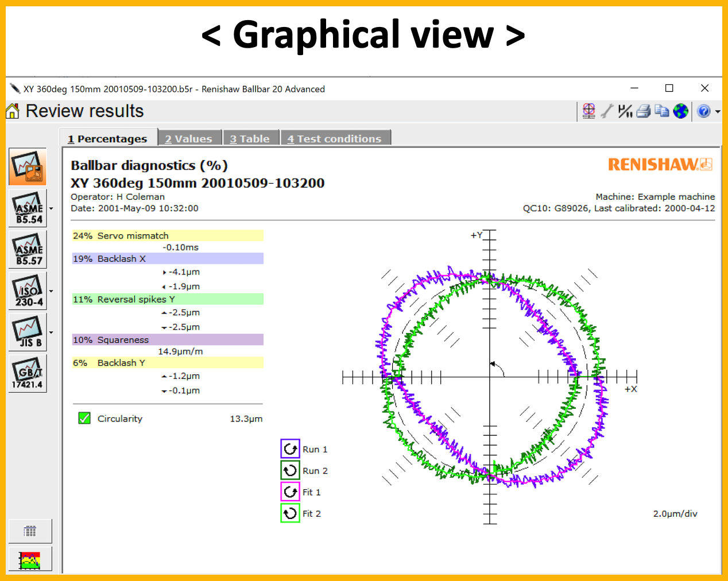
Task: Select the Servo mismatch diagnostic row
Action: pos(167,235)
